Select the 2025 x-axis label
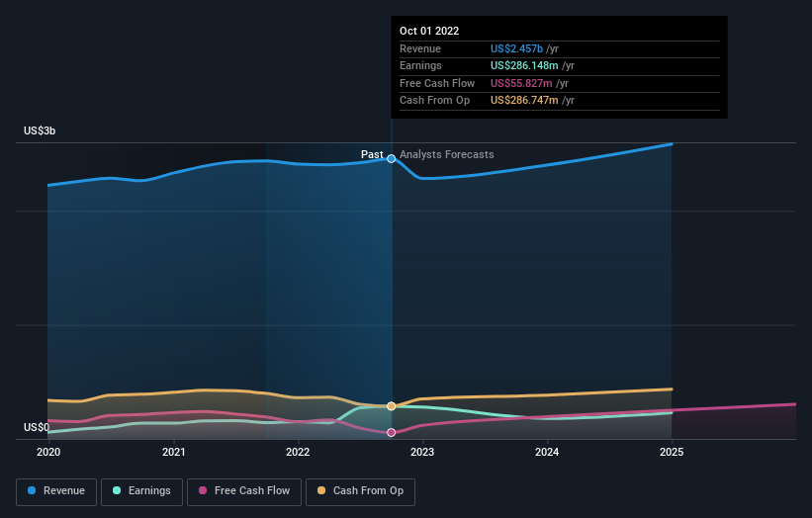 coord(672,453)
